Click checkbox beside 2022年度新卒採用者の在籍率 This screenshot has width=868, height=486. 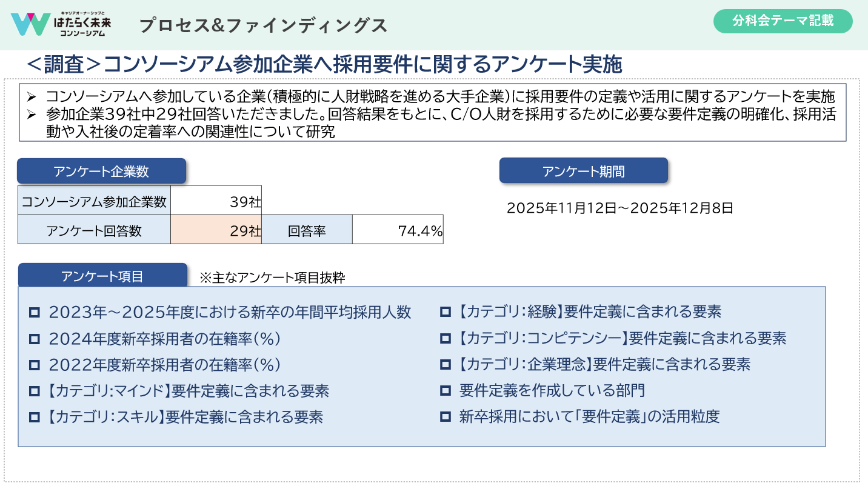pos(35,365)
